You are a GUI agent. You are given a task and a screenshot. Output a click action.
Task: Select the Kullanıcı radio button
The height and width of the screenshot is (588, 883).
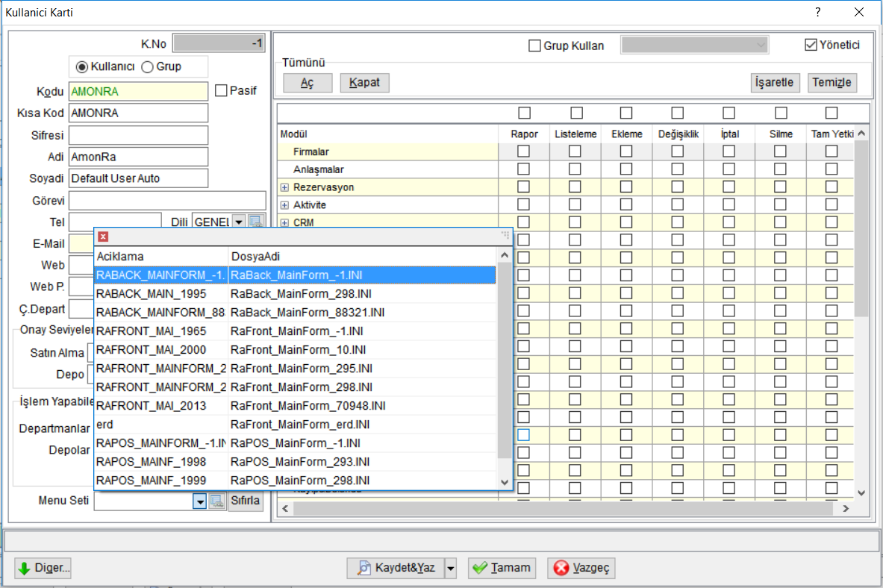(82, 67)
